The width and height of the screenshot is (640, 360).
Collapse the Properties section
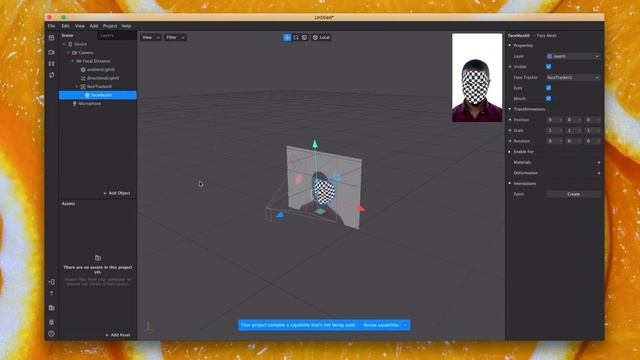(510, 45)
